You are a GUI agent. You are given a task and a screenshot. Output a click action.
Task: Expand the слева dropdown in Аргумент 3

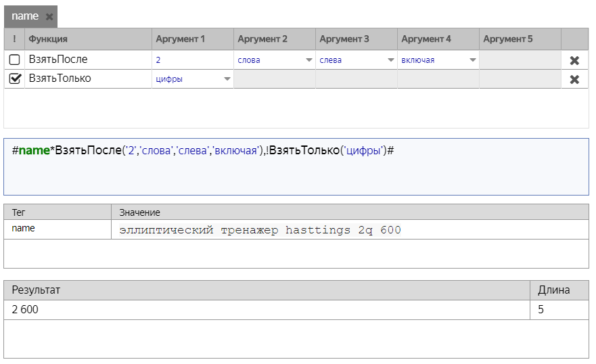coord(391,60)
